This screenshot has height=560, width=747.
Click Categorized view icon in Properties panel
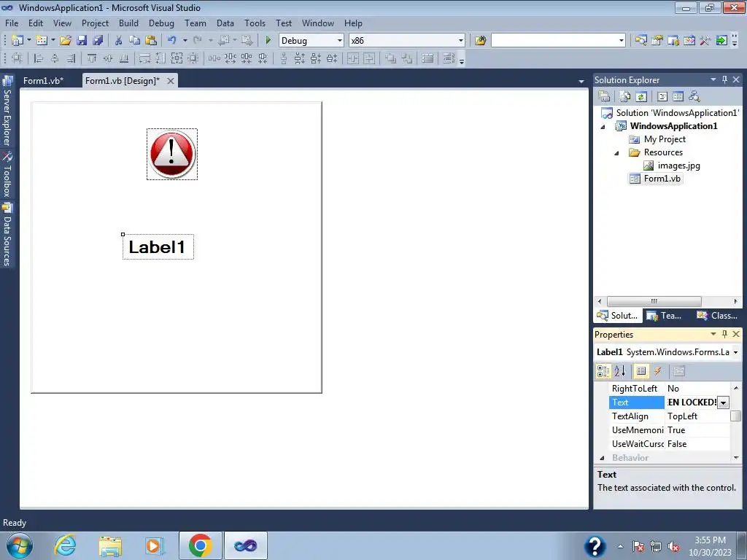point(603,371)
